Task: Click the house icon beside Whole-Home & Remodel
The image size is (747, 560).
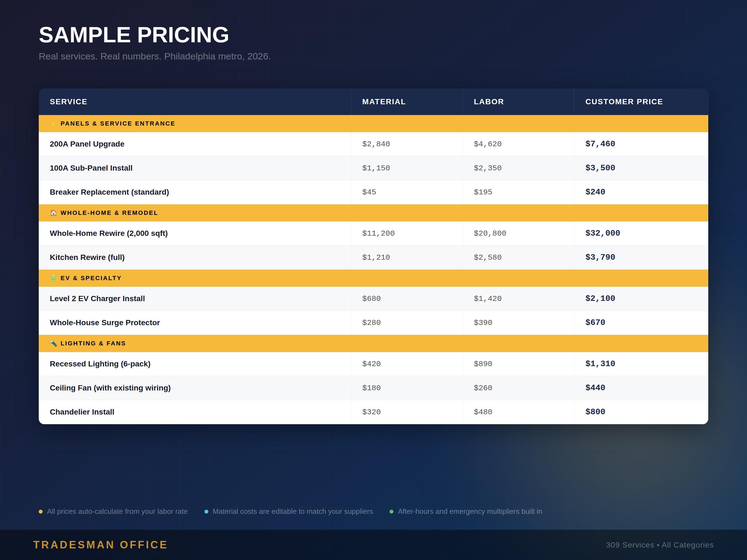Action: 53,213
